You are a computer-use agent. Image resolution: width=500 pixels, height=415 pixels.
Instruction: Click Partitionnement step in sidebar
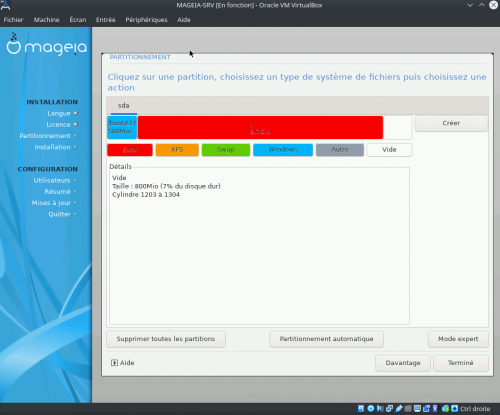pyautogui.click(x=45, y=136)
